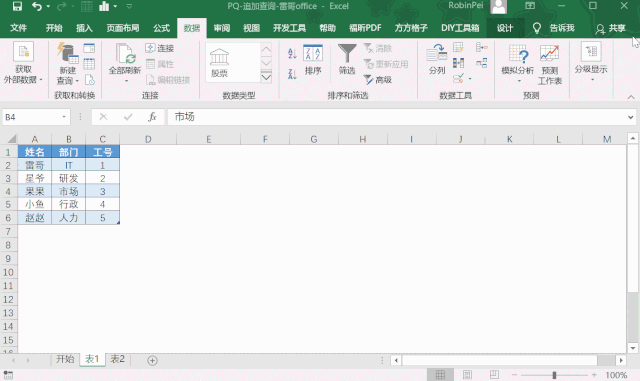Viewport: 640px width, 381px height.
Task: Share the workbook
Action: point(610,28)
